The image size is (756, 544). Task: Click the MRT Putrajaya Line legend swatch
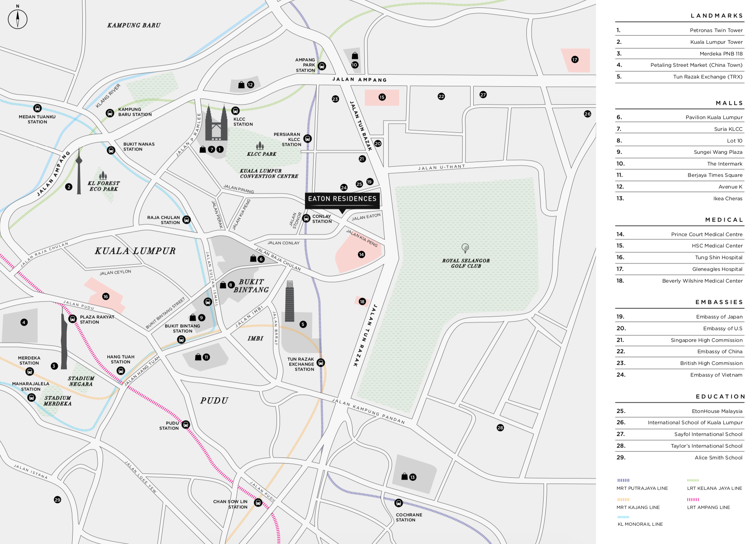point(623,480)
